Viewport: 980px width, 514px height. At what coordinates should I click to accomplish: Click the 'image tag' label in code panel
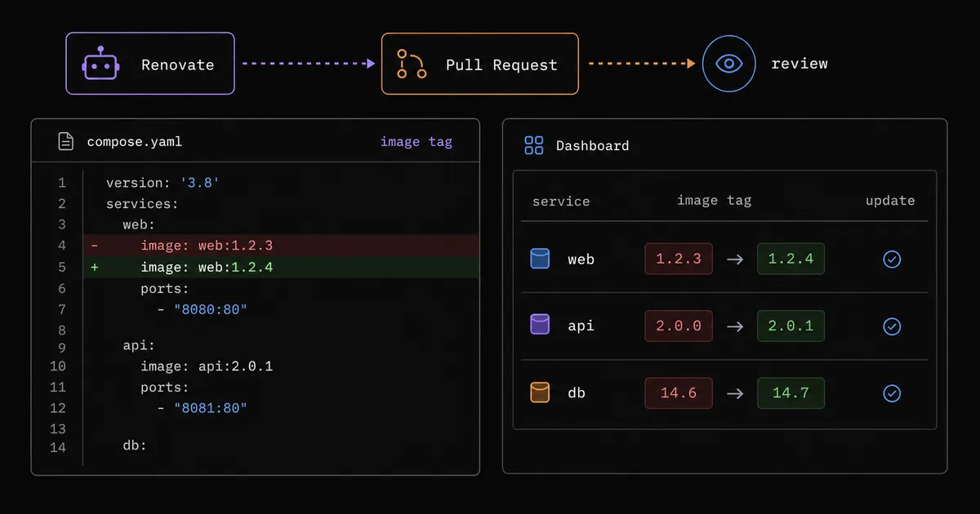416,142
